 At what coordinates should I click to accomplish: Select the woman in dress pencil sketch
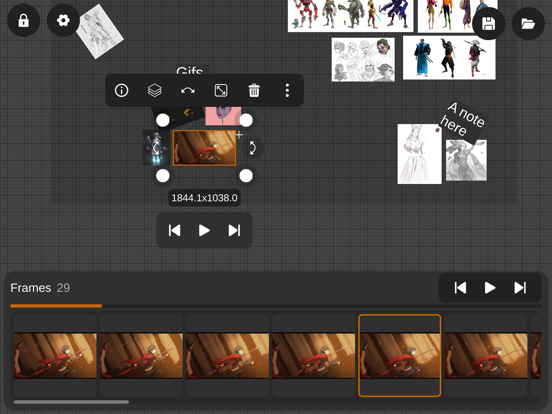(419, 153)
